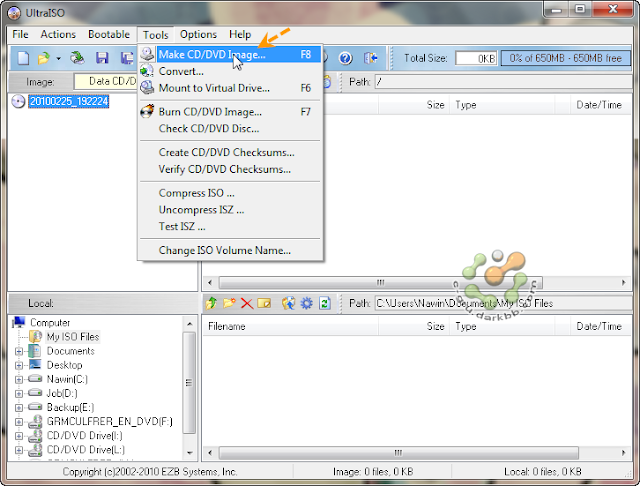Click the Tools menu header
The image size is (640, 486).
tap(156, 35)
